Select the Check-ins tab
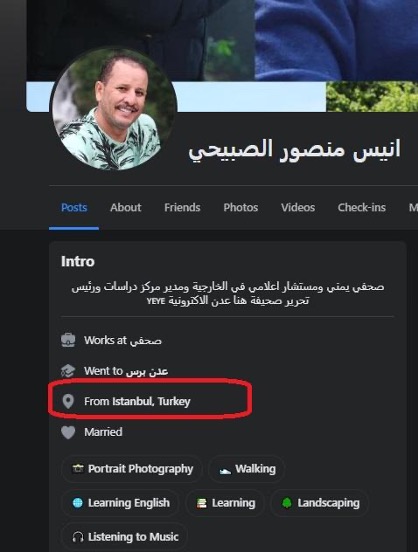The image size is (418, 552). (362, 207)
